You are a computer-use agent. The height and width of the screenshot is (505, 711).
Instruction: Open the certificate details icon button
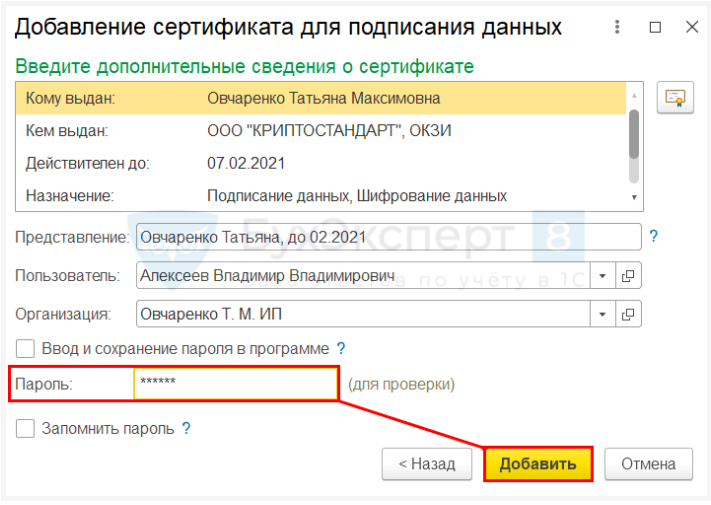(x=675, y=97)
